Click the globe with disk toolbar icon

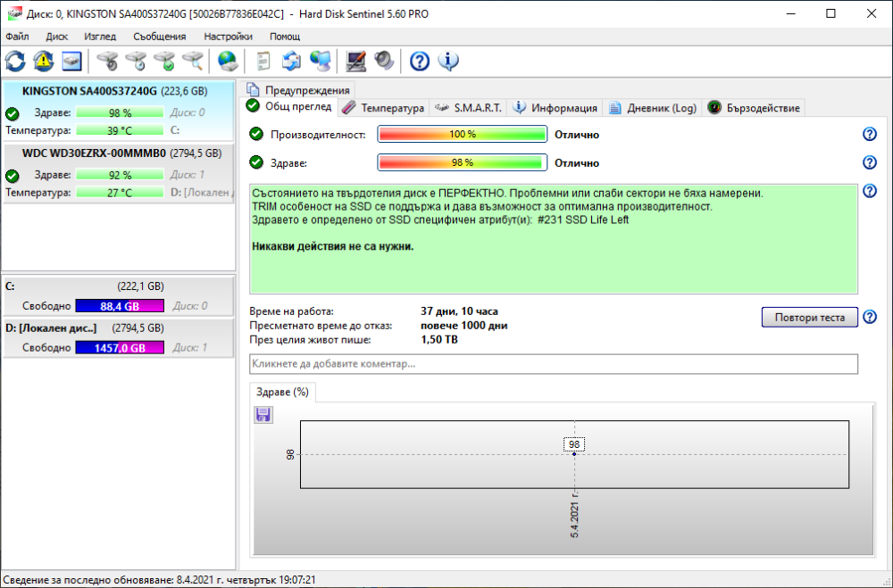coord(228,61)
